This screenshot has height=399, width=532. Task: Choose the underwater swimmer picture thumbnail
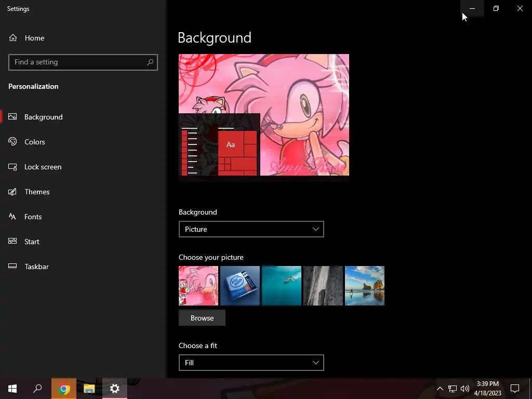281,286
